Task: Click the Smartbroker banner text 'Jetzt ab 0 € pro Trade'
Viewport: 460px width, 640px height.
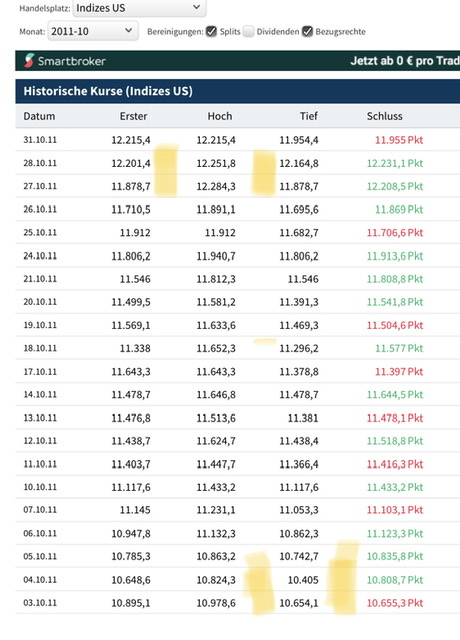Action: click(x=405, y=61)
